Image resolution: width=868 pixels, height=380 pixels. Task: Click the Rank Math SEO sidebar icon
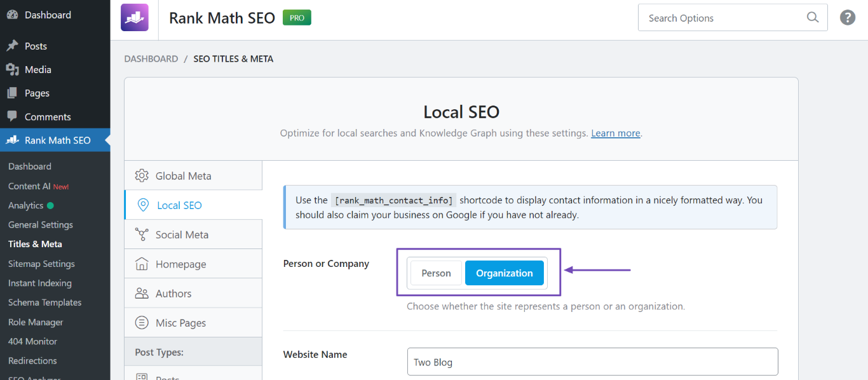12,140
